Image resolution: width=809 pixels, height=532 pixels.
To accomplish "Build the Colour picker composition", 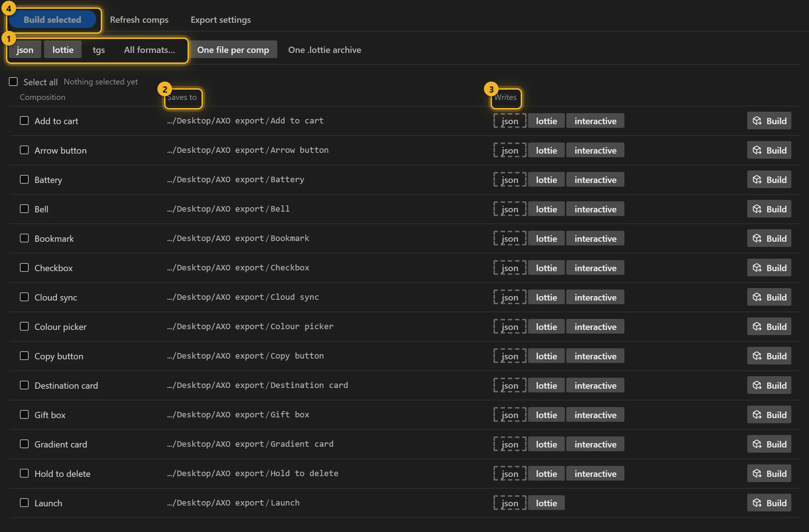I will tap(769, 327).
